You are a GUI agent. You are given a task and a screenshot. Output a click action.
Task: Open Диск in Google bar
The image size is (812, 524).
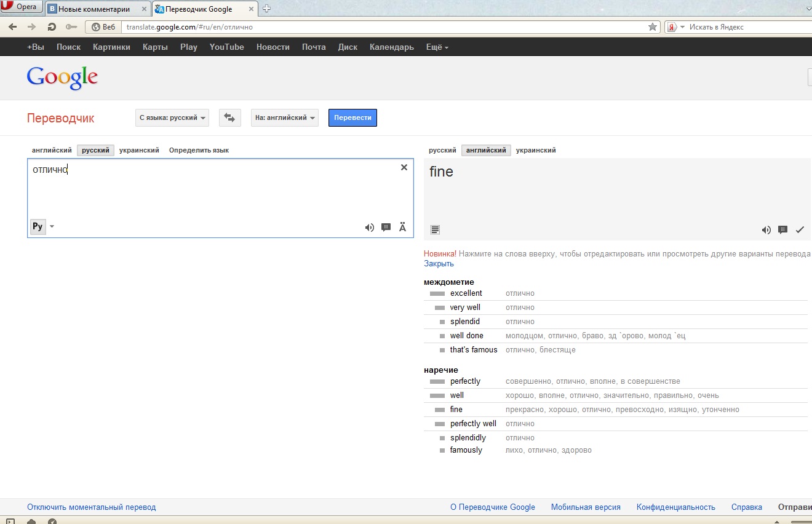pyautogui.click(x=348, y=47)
